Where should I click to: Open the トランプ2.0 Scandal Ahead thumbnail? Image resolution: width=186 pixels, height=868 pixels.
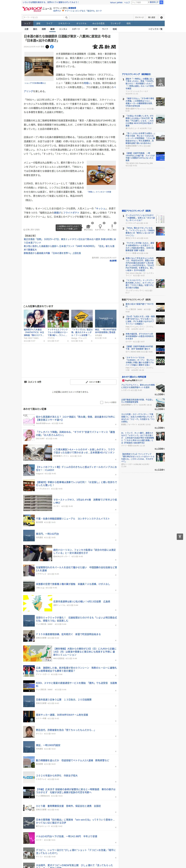[82, 319]
